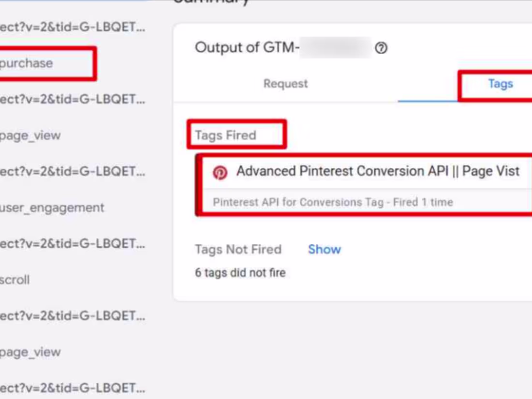
Task: Select the purchase event in the list
Action: point(27,63)
